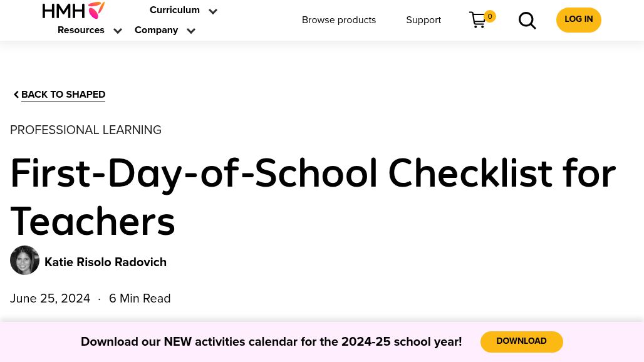Click the back arrow beside Back to Shaped
Image resolution: width=644 pixels, height=362 pixels.
pos(16,95)
